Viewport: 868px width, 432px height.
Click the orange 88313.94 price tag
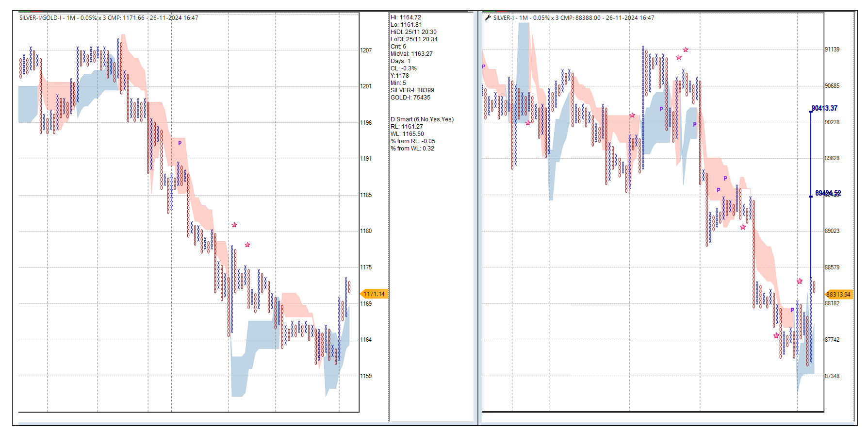(838, 295)
